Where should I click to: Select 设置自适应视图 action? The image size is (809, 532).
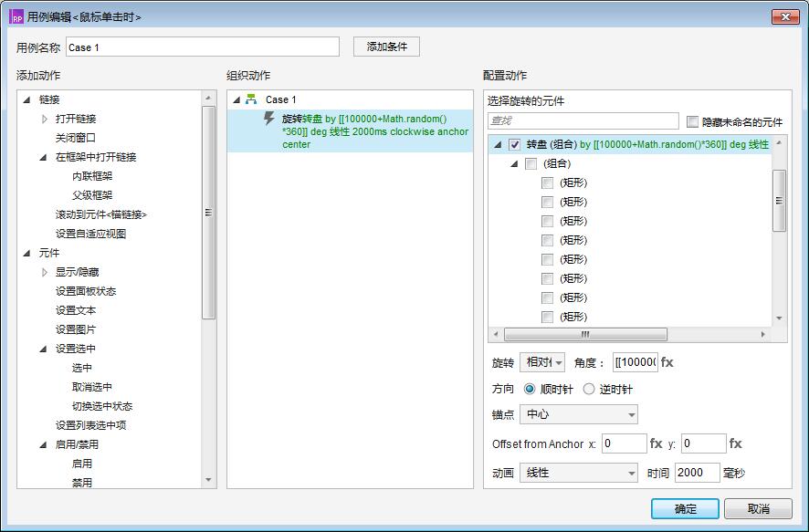[x=90, y=234]
